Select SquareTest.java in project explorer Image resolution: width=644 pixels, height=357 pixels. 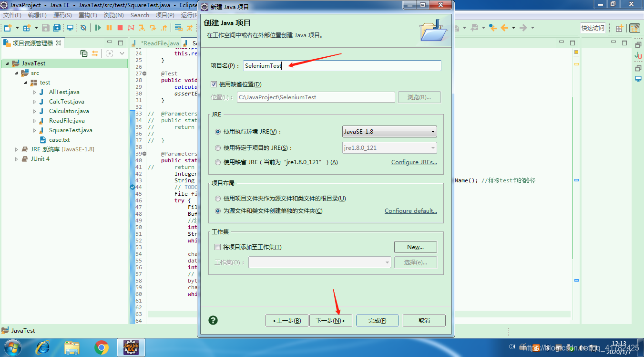click(71, 130)
